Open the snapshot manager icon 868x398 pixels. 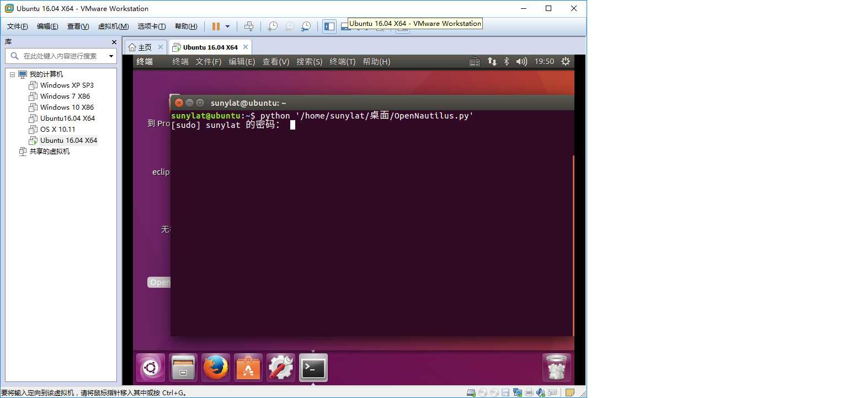pyautogui.click(x=306, y=26)
